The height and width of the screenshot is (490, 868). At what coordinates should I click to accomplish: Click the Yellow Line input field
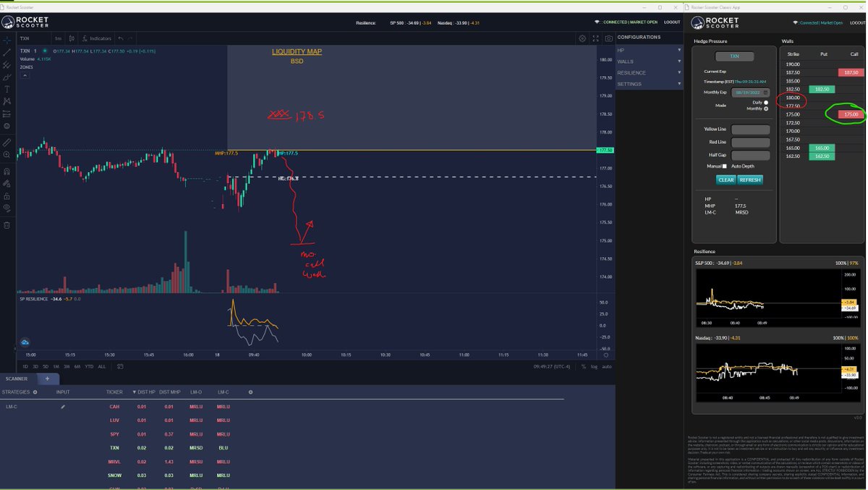[751, 130]
